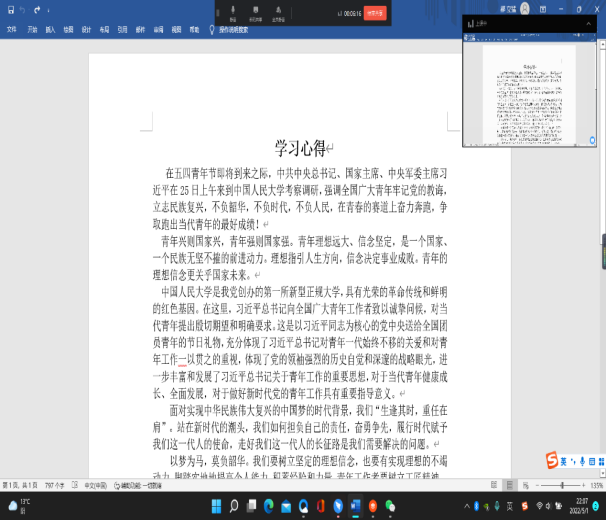
Task: Open the 布局 (Layout) ribbon tab
Action: coord(104,30)
